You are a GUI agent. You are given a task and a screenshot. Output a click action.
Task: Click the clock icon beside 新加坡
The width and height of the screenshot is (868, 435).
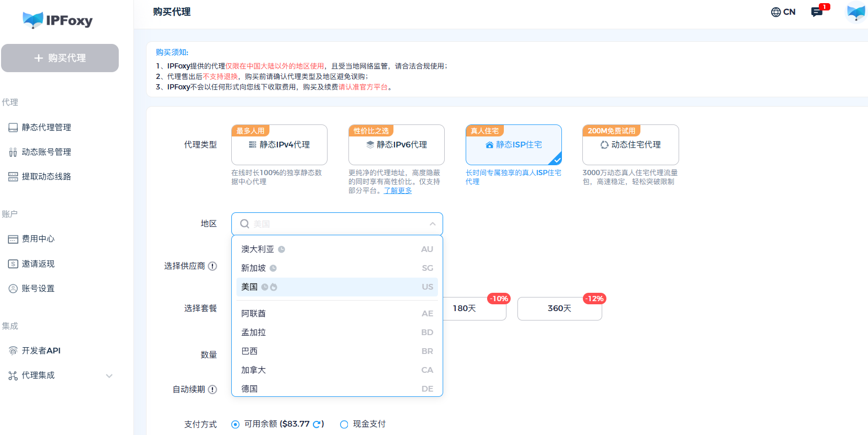[x=273, y=268]
